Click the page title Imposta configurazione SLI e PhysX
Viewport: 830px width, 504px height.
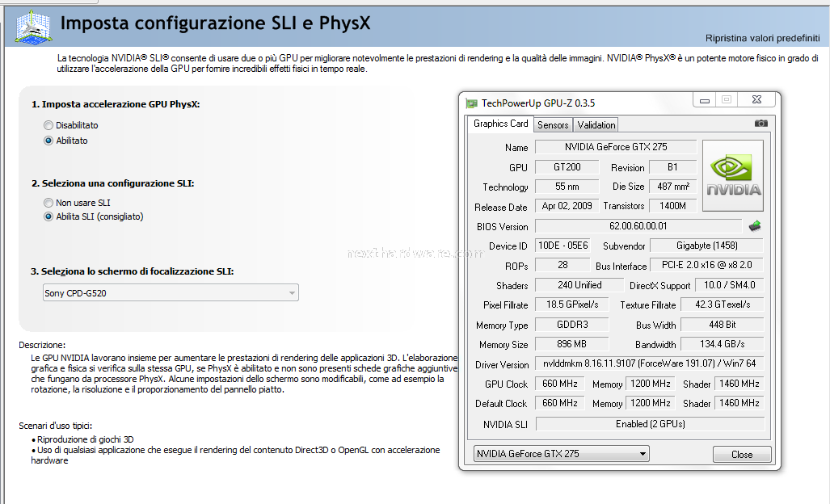point(216,23)
